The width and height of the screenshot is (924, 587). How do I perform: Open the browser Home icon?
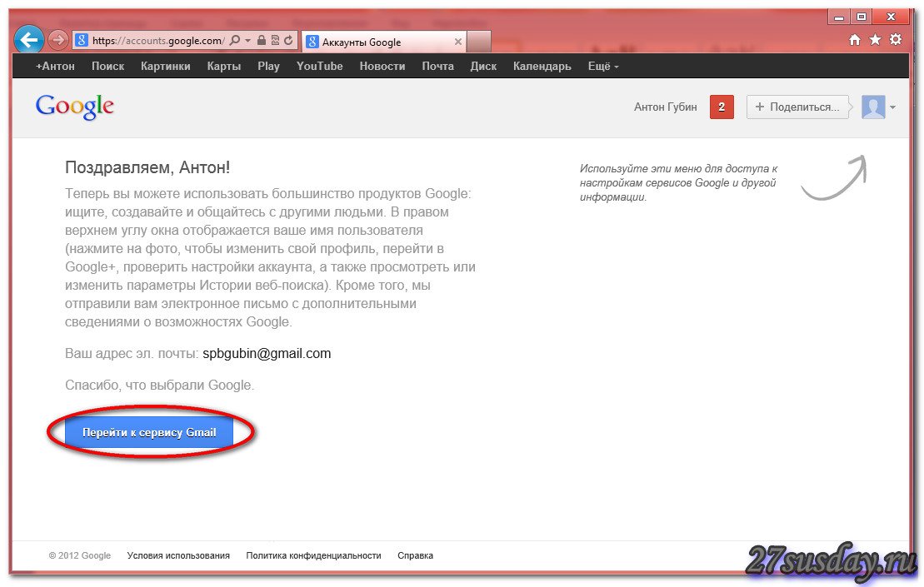[855, 39]
